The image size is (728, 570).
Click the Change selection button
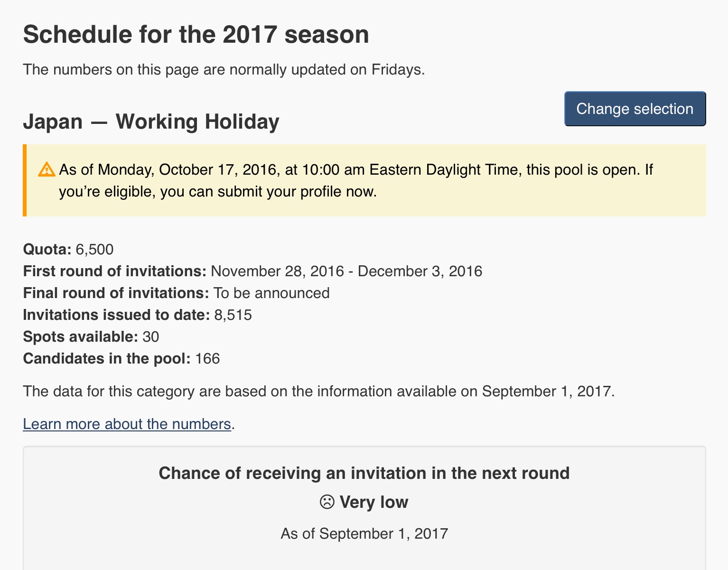pos(635,109)
